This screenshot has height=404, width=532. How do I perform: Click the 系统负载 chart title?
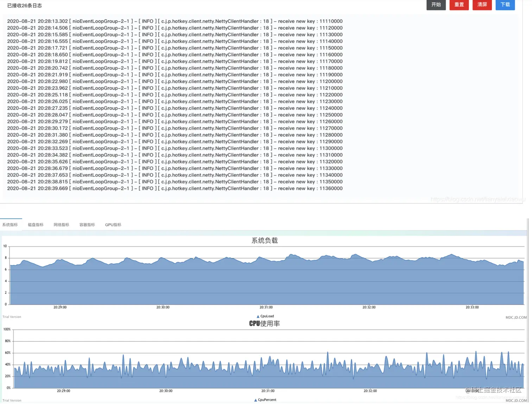point(265,241)
